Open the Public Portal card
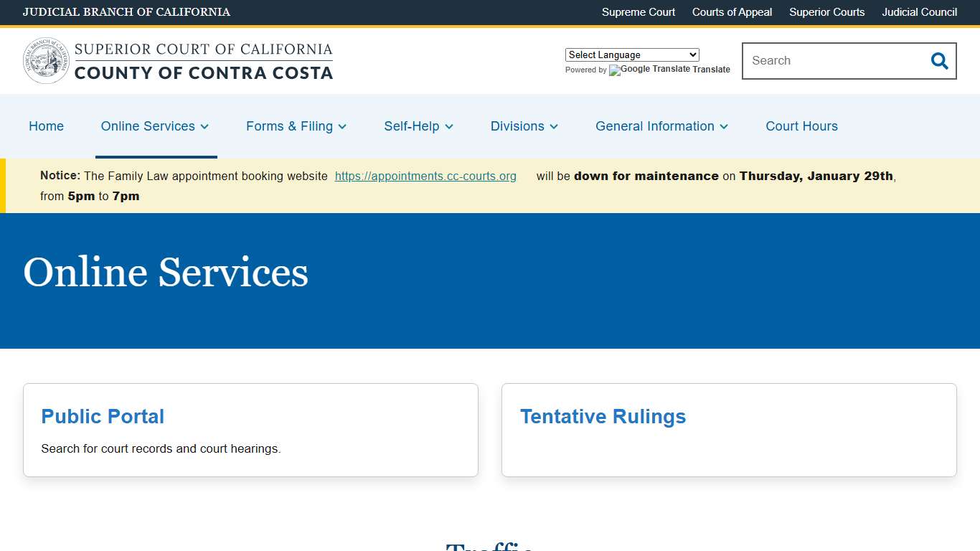Screen dimensions: 980x551 (103, 416)
